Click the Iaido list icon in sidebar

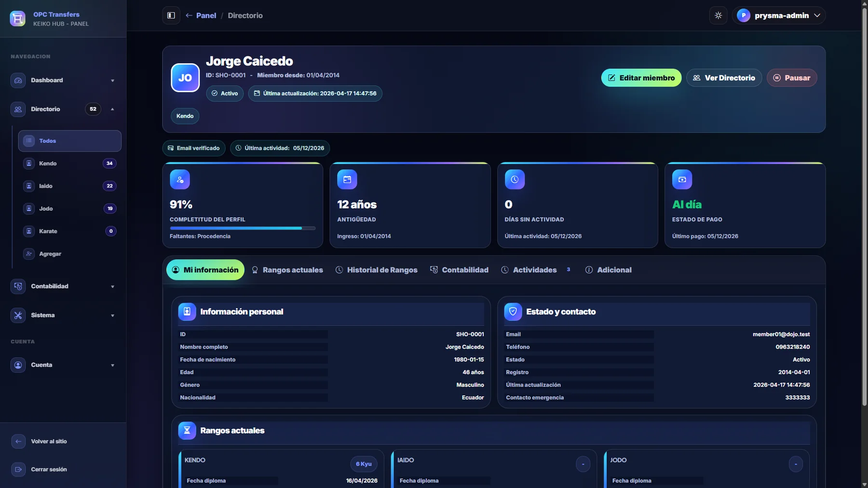tap(29, 186)
